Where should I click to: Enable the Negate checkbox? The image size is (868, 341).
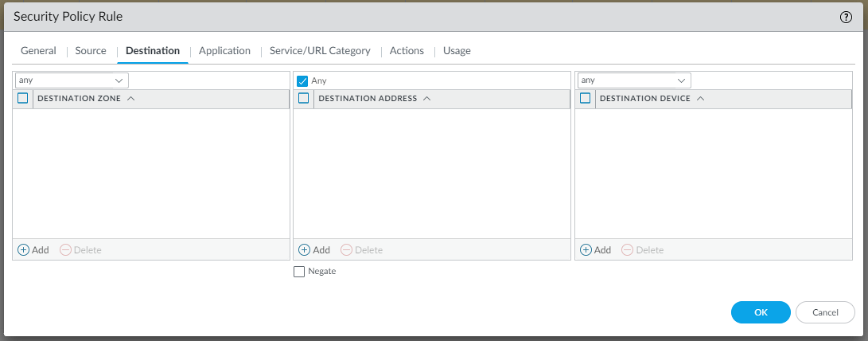point(299,272)
